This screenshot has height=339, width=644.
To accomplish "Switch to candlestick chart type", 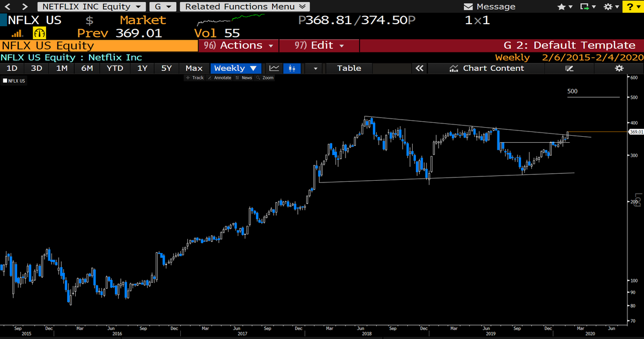I will point(292,68).
